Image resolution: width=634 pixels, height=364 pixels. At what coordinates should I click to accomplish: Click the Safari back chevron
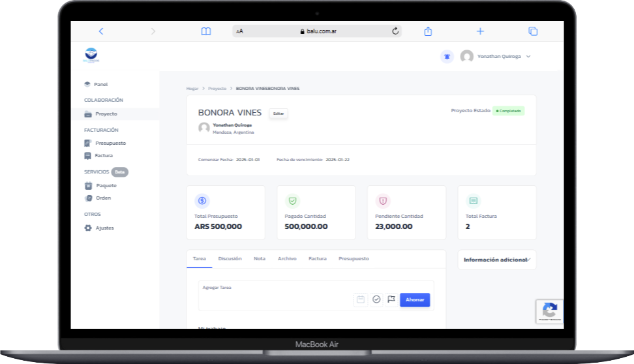point(101,31)
